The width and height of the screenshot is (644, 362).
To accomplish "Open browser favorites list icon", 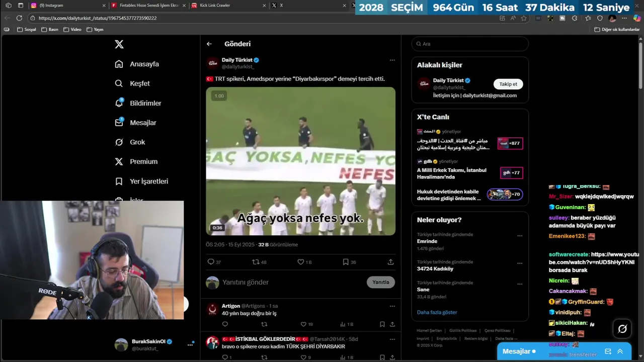I will click(588, 18).
